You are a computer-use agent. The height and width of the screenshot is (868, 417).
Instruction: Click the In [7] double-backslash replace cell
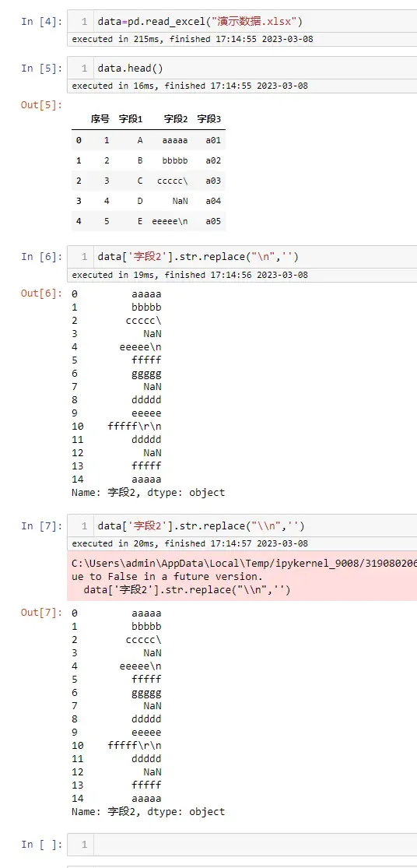(x=243, y=526)
